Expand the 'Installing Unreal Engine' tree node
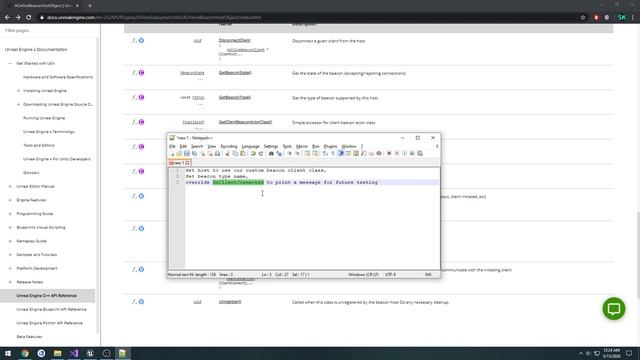Viewport: 640px width, 360px height. [x=18, y=91]
